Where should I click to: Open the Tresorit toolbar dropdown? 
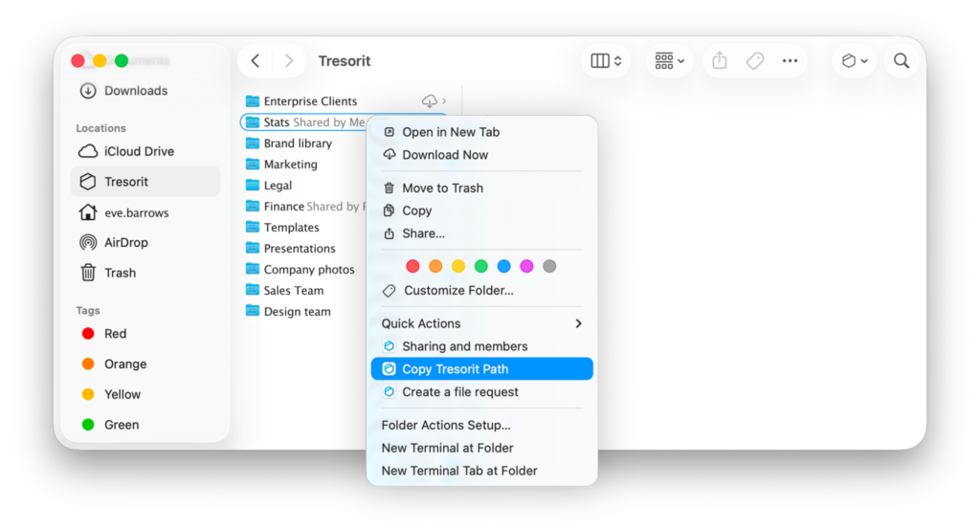(855, 60)
